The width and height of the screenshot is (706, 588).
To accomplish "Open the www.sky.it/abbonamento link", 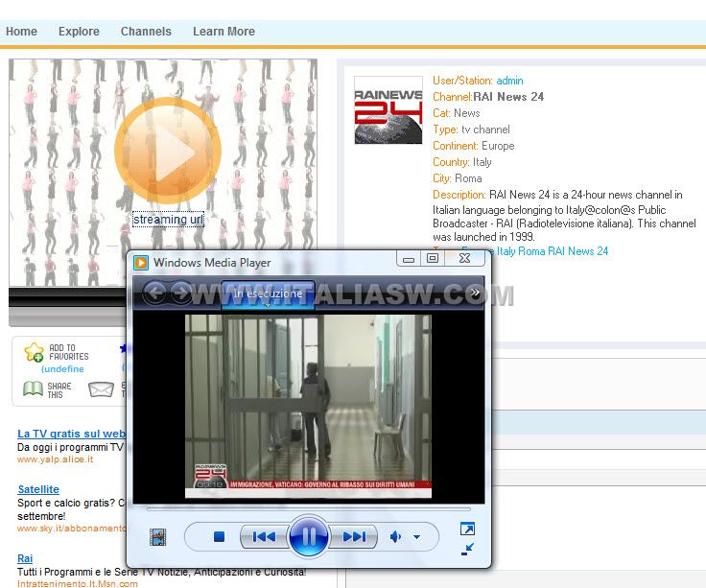I will (x=72, y=529).
